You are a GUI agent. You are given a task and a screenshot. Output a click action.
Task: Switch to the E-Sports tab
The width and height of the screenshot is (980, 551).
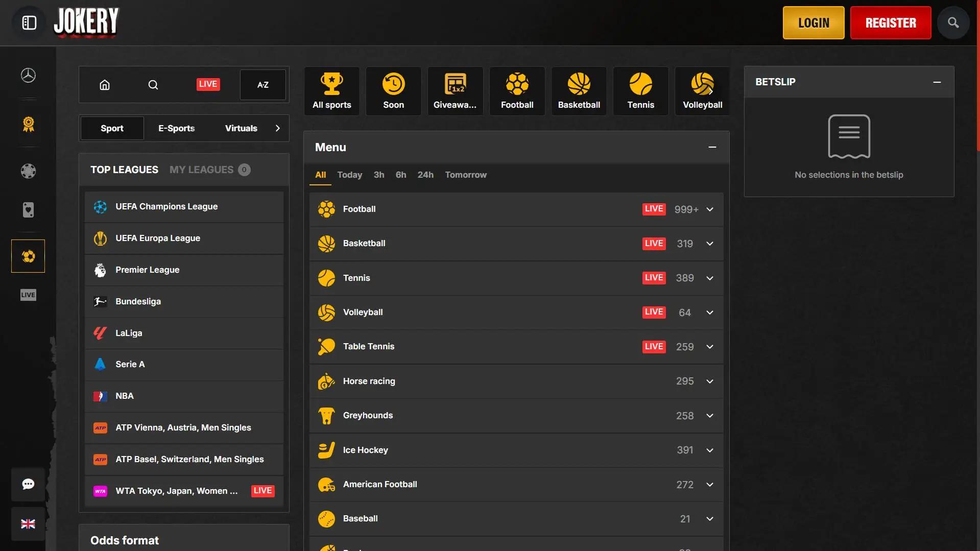tap(176, 128)
